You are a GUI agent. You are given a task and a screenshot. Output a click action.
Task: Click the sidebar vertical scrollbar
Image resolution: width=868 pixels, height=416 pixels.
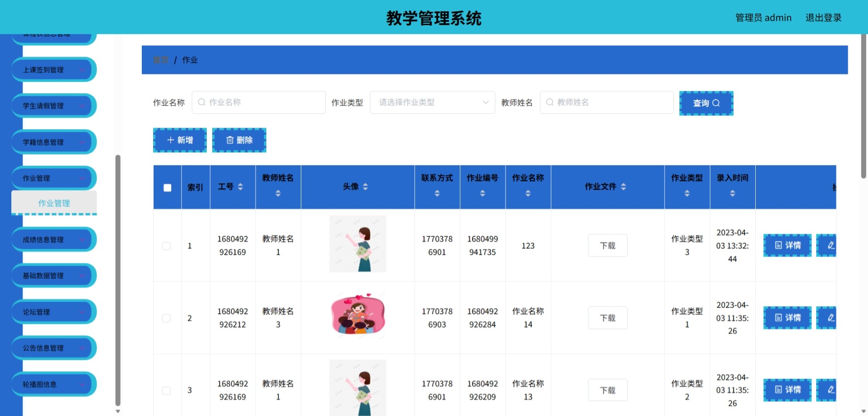pos(118,280)
